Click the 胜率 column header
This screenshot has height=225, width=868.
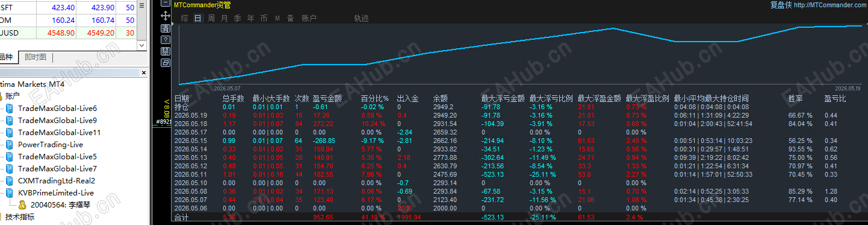tap(795, 98)
